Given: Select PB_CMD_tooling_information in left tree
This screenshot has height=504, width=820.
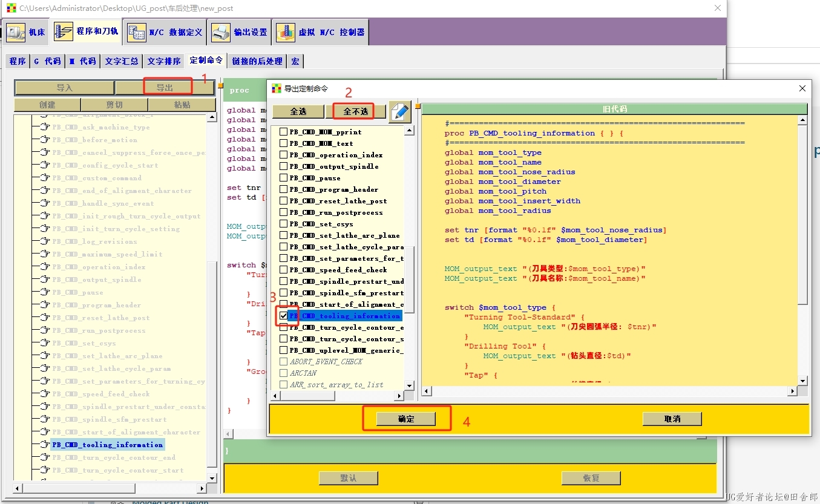Looking at the screenshot, I should click(107, 445).
